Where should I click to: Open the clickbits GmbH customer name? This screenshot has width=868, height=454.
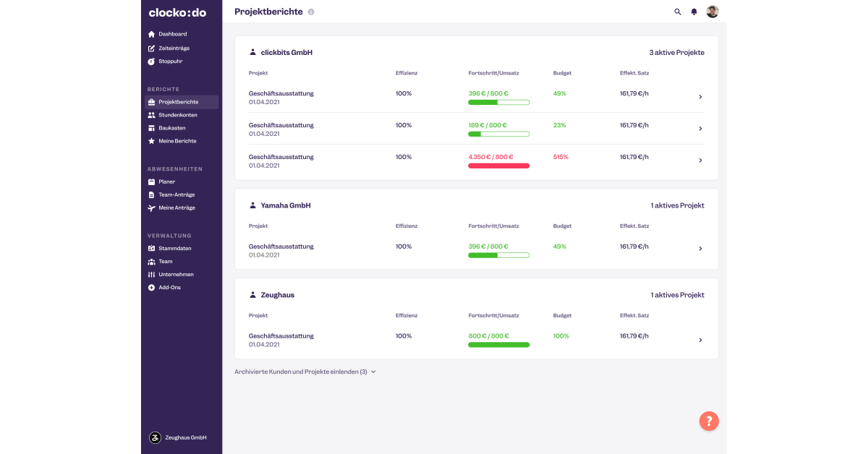click(x=286, y=53)
